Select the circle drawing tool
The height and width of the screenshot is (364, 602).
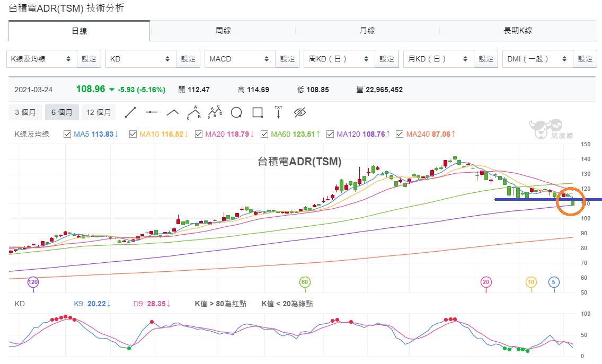point(236,112)
